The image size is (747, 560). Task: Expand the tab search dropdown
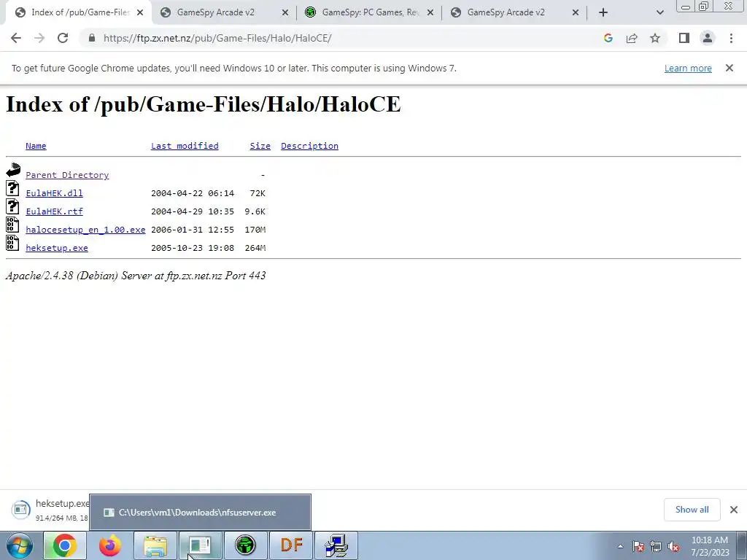[x=659, y=12]
